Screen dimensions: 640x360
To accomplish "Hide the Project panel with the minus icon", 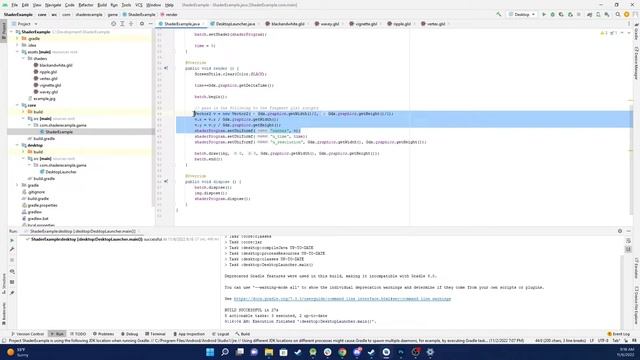I will click(x=150, y=24).
